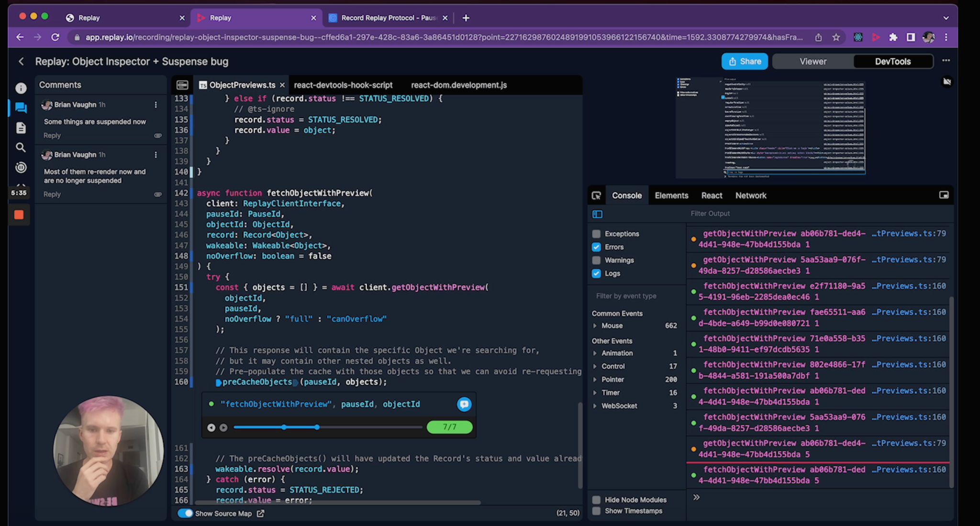Click the replay video thumbnail preview
The width and height of the screenshot is (980, 526).
(770, 127)
